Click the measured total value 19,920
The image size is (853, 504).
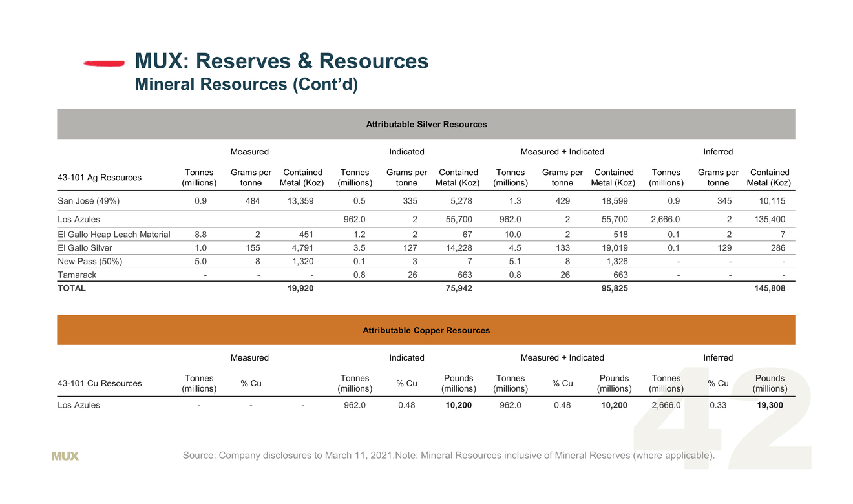(x=300, y=289)
